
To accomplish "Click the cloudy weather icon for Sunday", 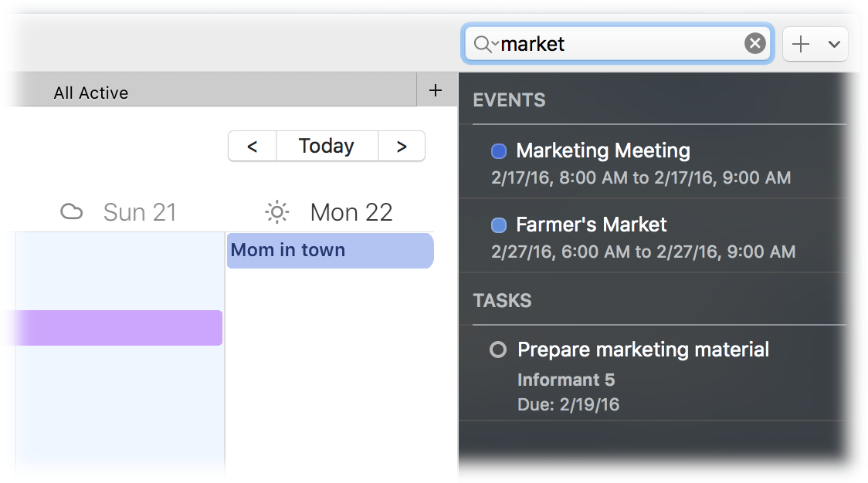I will [72, 211].
